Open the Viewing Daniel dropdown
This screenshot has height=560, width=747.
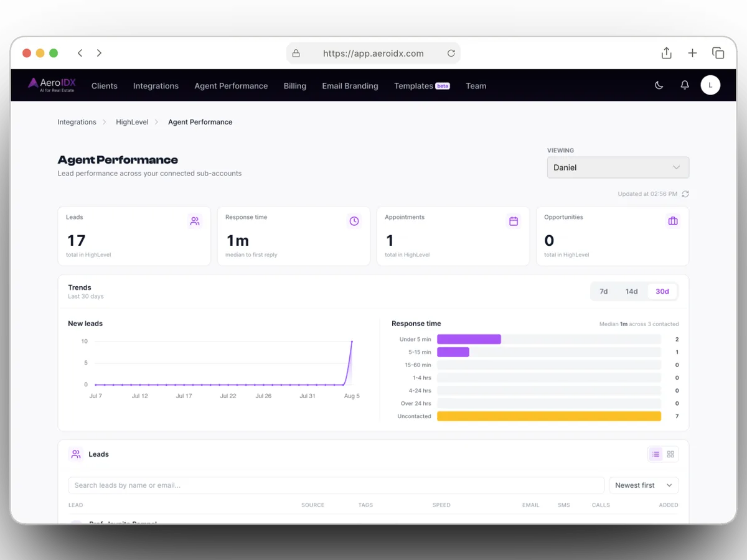point(618,167)
